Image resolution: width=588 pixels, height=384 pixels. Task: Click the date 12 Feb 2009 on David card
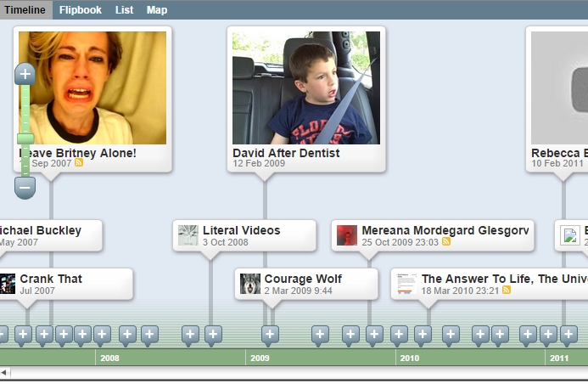click(x=259, y=163)
